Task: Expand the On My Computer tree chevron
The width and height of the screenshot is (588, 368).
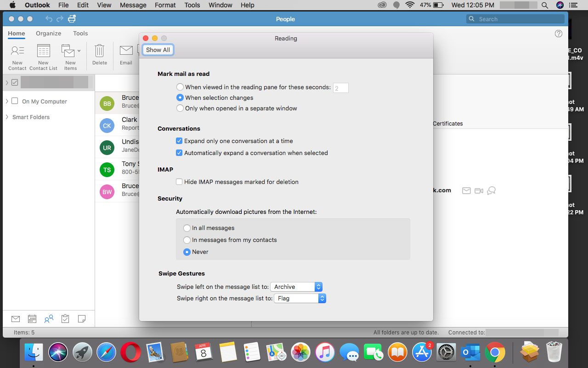Action: [7, 101]
